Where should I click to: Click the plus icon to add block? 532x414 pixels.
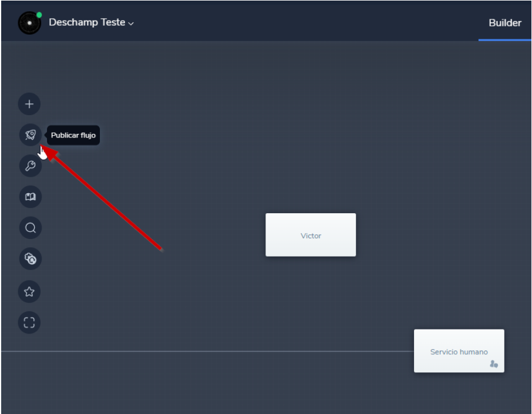(x=29, y=105)
